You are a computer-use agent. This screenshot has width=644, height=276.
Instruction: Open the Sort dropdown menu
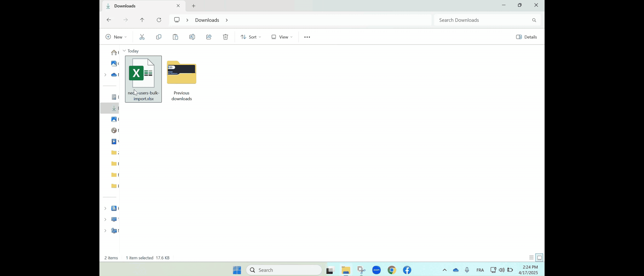point(251,37)
